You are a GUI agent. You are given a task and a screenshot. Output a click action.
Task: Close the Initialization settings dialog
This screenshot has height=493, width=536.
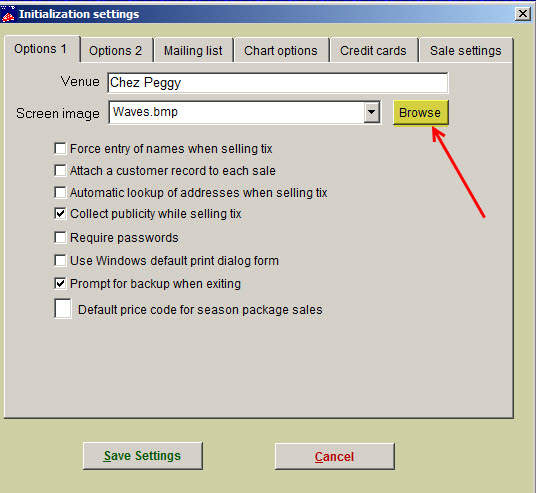523,14
